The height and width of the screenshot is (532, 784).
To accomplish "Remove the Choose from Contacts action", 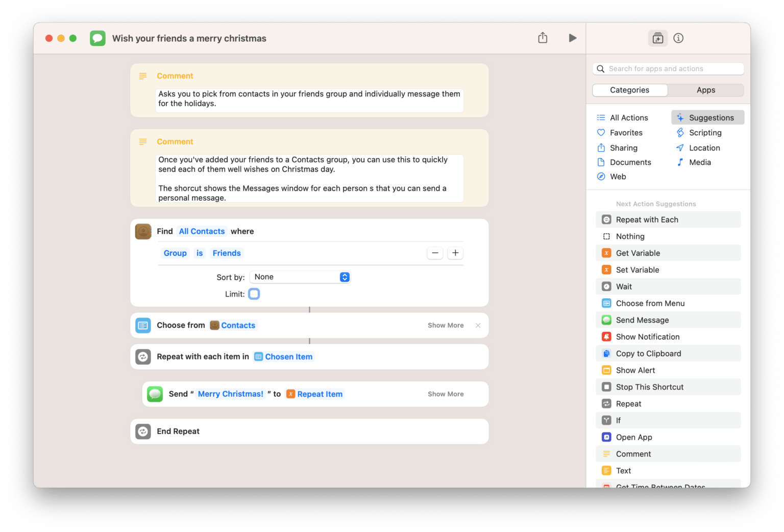I will tap(478, 326).
